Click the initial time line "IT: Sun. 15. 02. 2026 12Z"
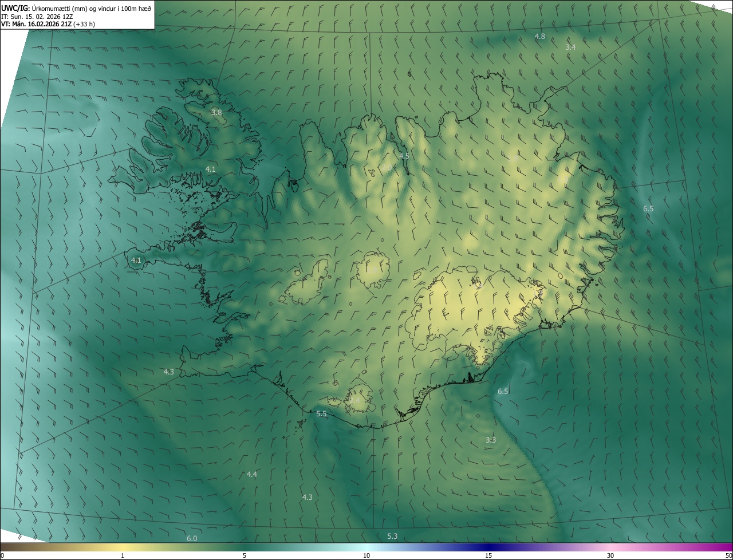This screenshot has width=733, height=560. pos(37,16)
